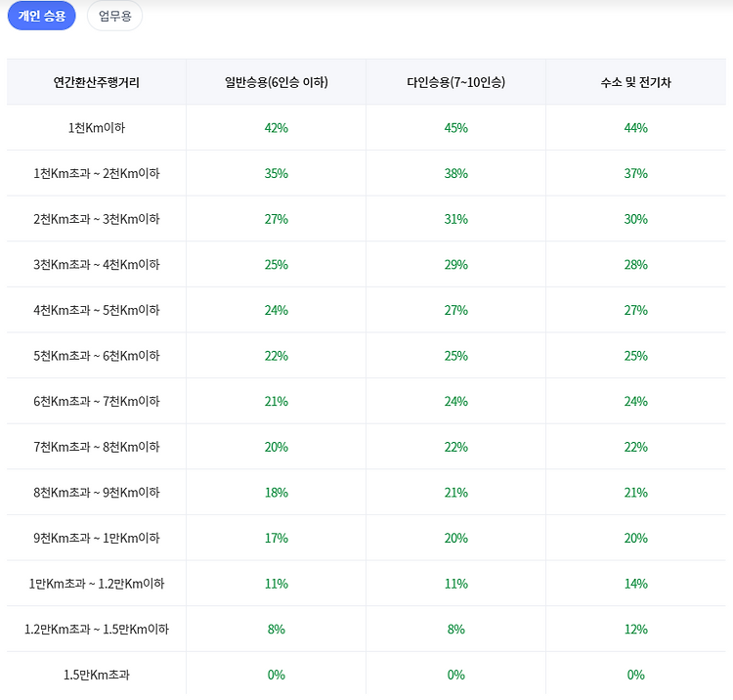Image resolution: width=733 pixels, height=700 pixels.
Task: Click 일반승용 21% in 6천Km초과 ~ 7천Km이하 row
Action: 276,401
